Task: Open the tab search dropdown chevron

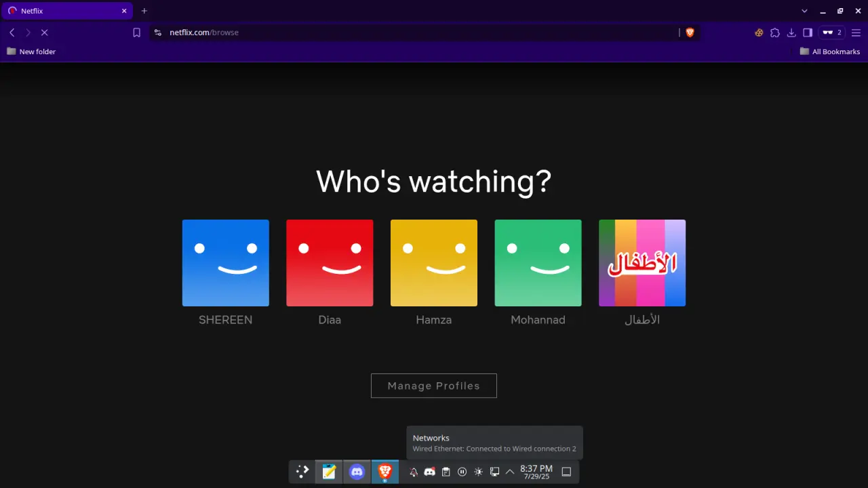Action: pyautogui.click(x=804, y=11)
